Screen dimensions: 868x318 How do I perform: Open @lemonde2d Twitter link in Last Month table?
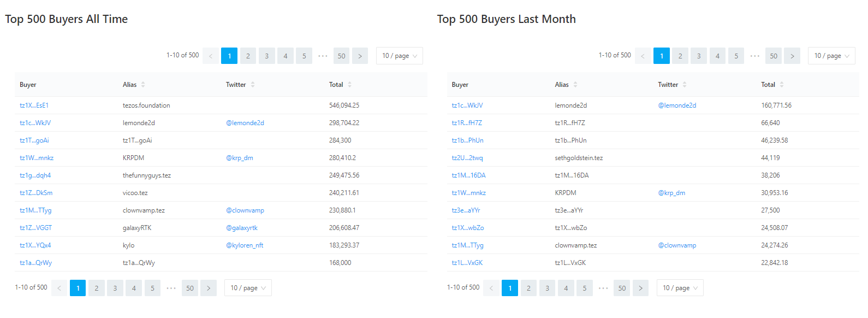point(677,105)
